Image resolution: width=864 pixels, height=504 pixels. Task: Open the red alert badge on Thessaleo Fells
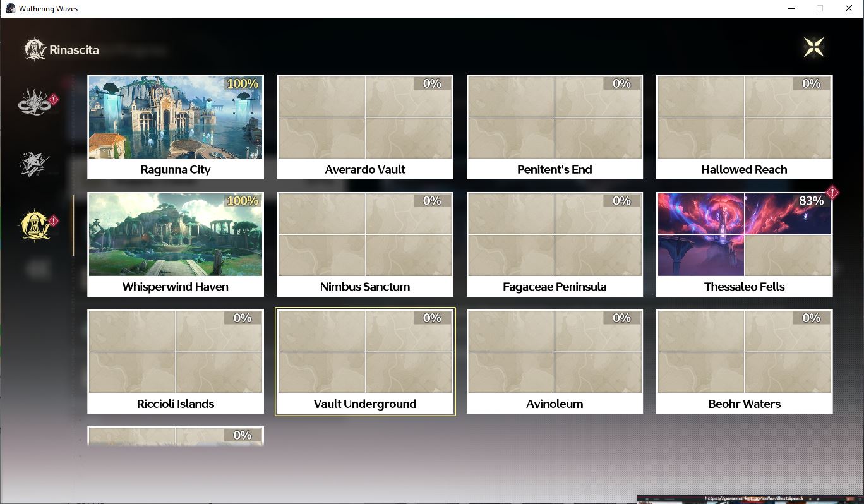[832, 193]
